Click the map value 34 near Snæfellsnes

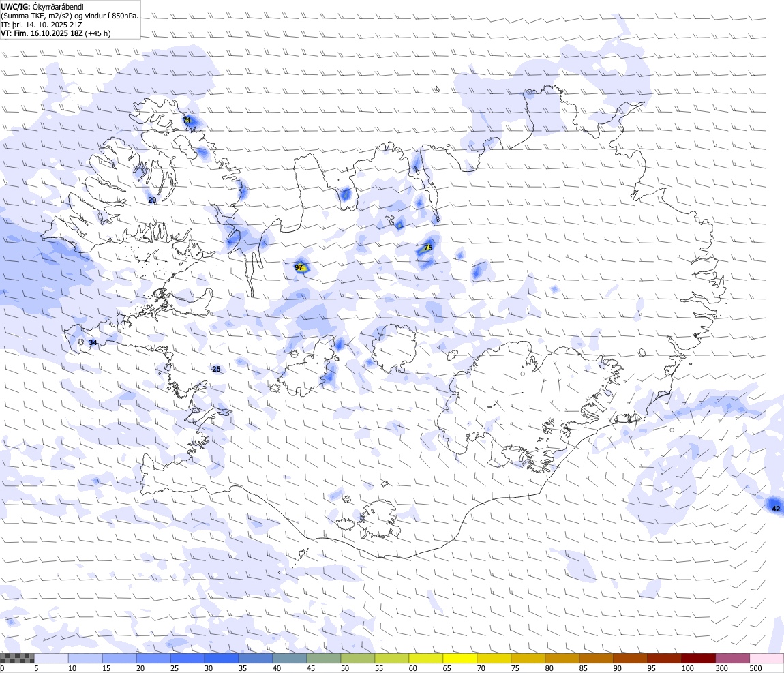[93, 342]
